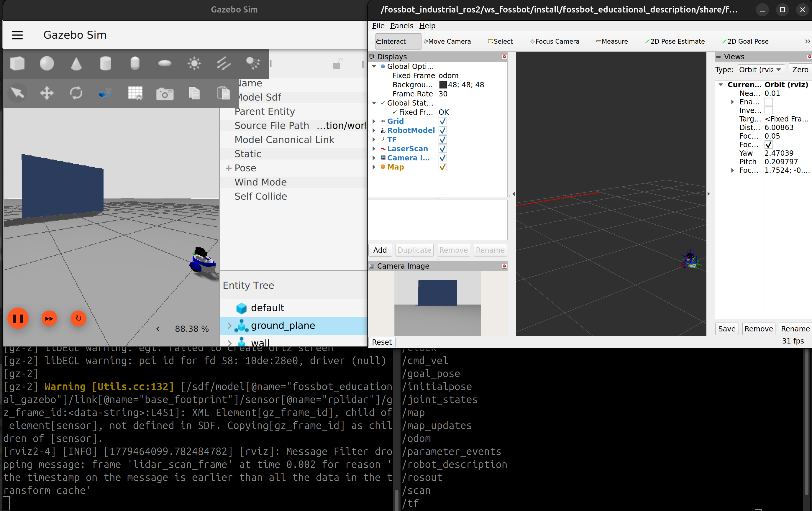
Task: Open the snap settings tool
Action: 106,93
